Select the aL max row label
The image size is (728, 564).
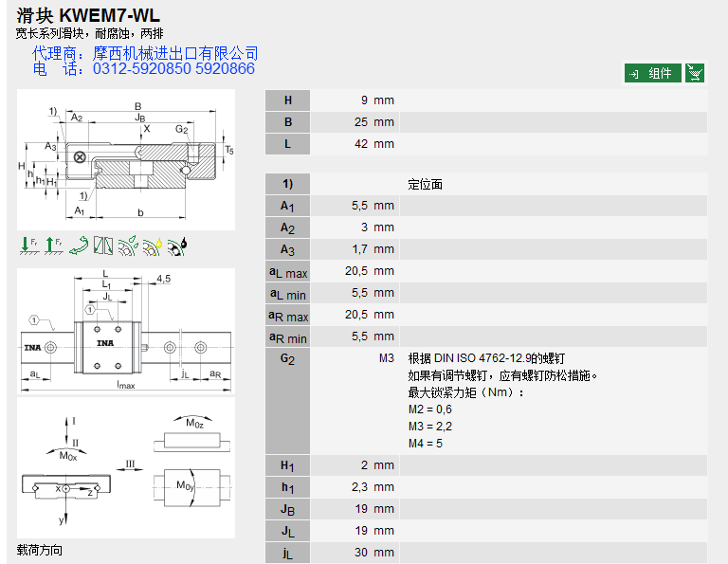point(287,273)
